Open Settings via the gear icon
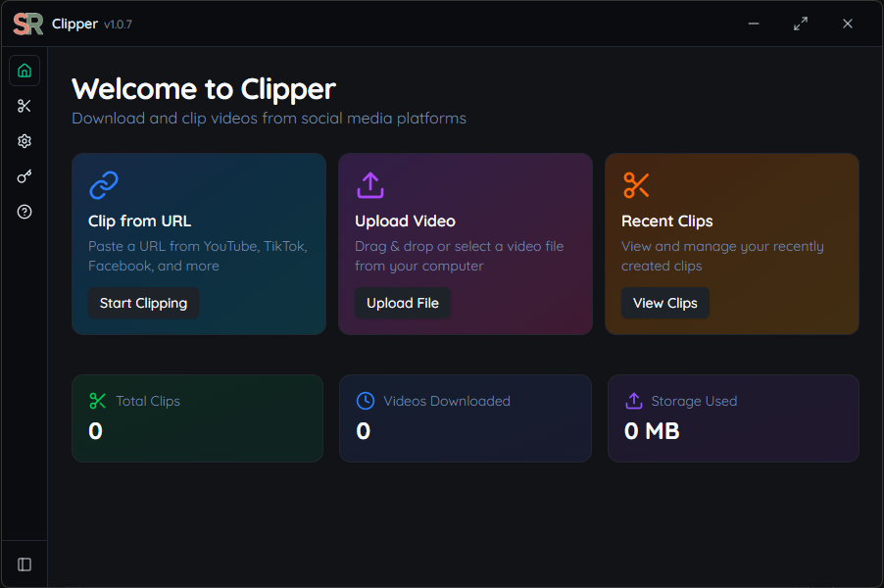This screenshot has width=884, height=588. pos(24,141)
